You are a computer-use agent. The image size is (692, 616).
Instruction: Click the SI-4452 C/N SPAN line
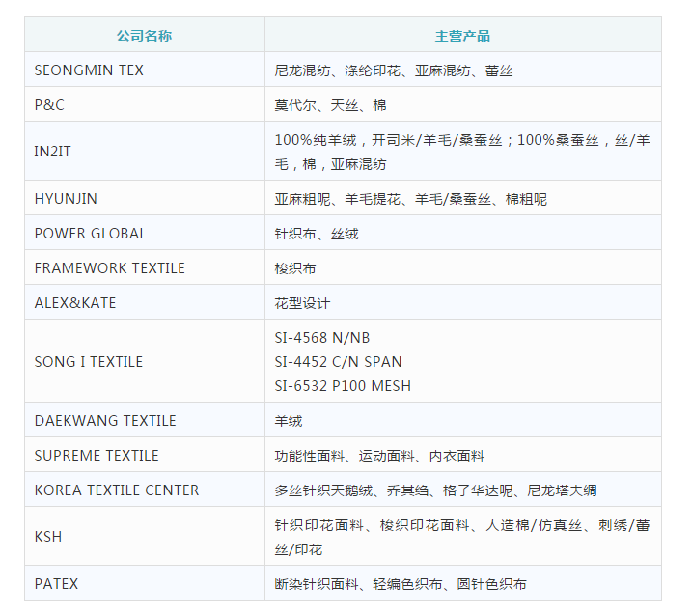(x=338, y=362)
